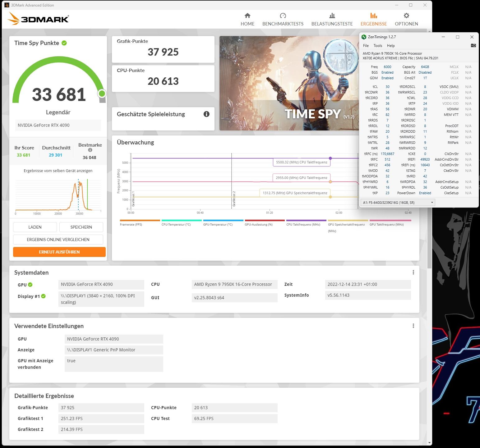Click the SPEICHERN button
The width and height of the screenshot is (480, 448).
81,227
